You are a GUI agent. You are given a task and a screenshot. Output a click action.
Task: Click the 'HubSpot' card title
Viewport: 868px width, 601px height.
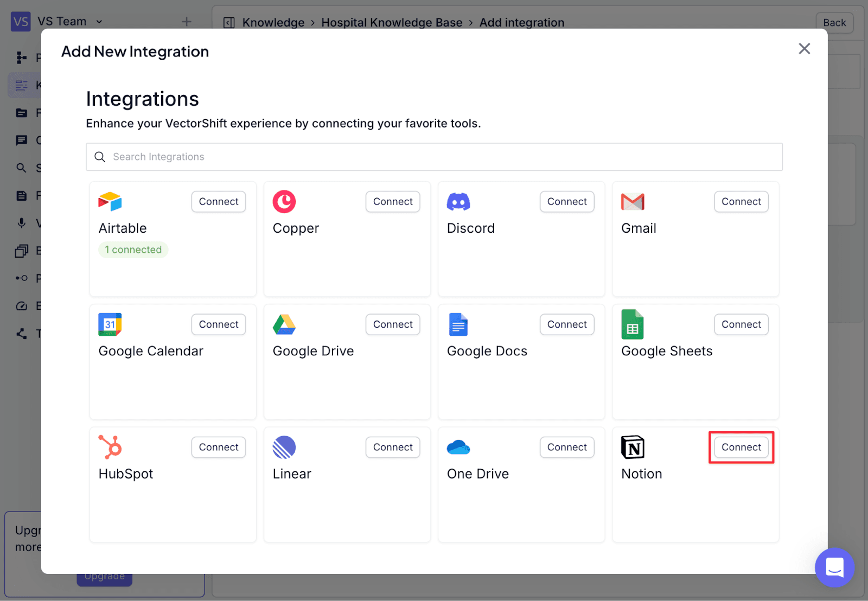(126, 474)
